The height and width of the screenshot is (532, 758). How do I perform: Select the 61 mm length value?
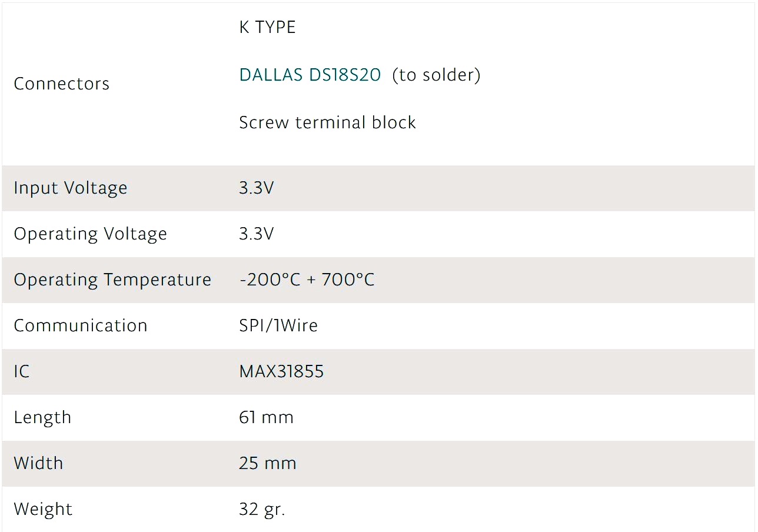point(266,417)
